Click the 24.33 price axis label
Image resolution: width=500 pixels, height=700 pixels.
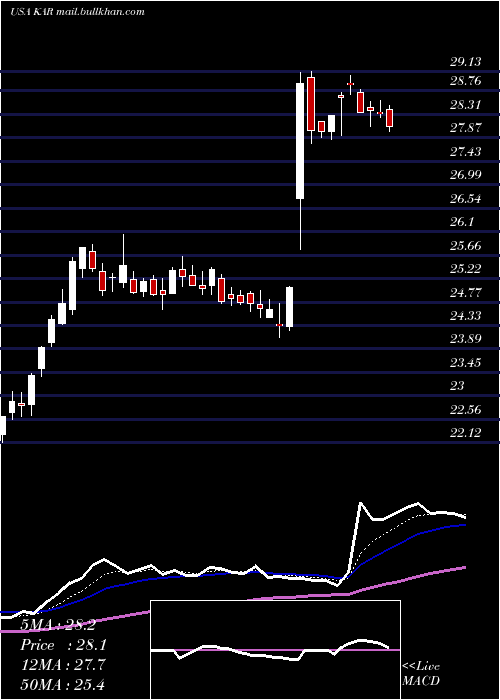click(x=465, y=316)
